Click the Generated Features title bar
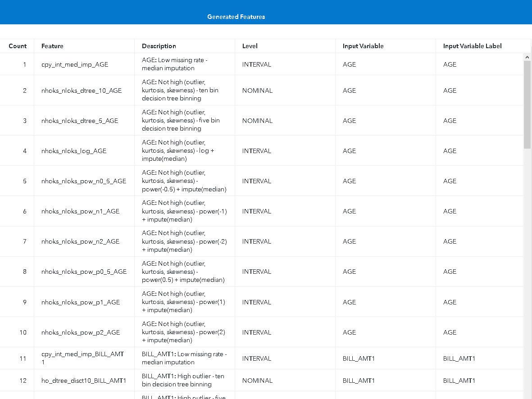 pyautogui.click(x=236, y=16)
